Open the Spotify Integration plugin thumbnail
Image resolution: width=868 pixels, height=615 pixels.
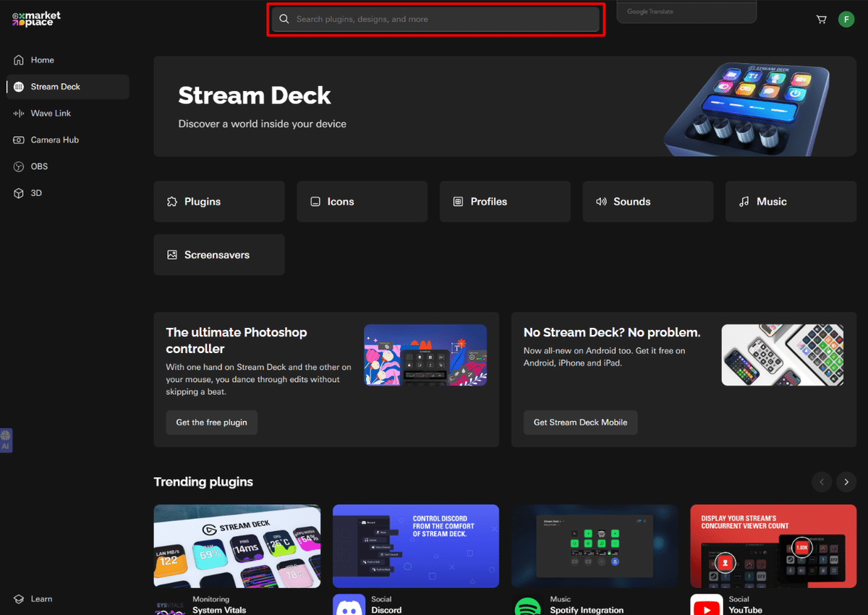pos(595,546)
